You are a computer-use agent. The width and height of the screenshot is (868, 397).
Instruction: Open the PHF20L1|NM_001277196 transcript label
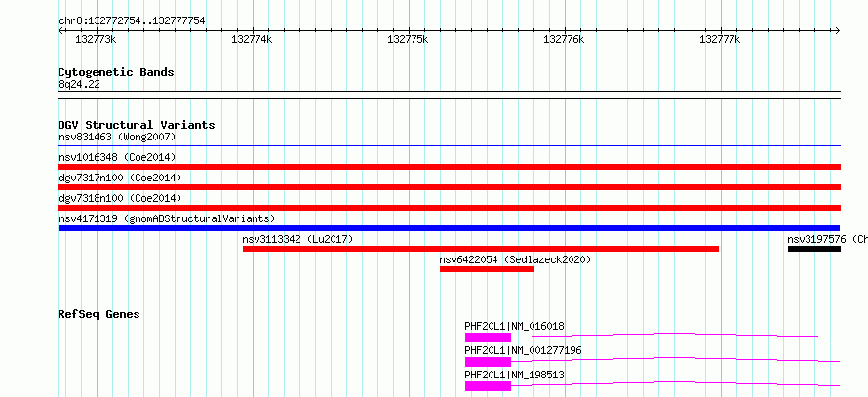[x=523, y=350]
